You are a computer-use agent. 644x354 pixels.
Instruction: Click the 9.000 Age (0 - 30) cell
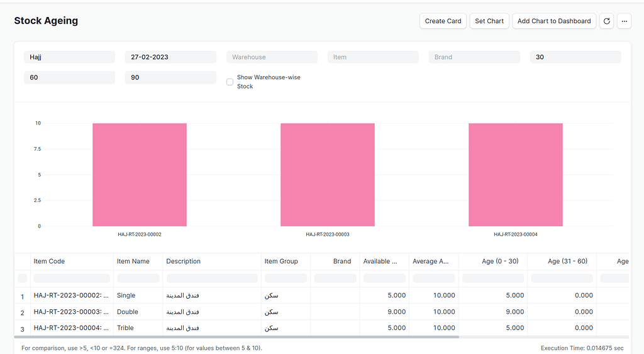(493, 312)
